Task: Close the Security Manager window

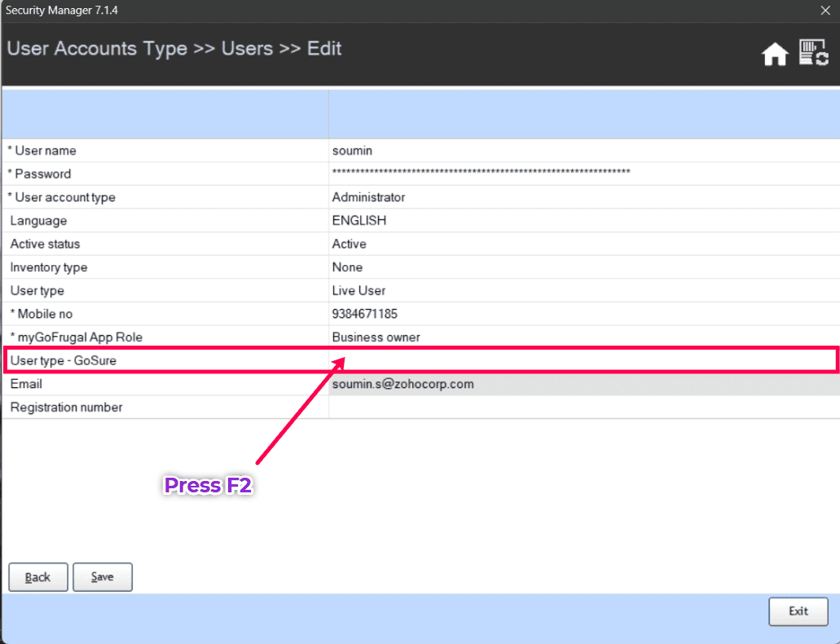Action: (x=825, y=11)
